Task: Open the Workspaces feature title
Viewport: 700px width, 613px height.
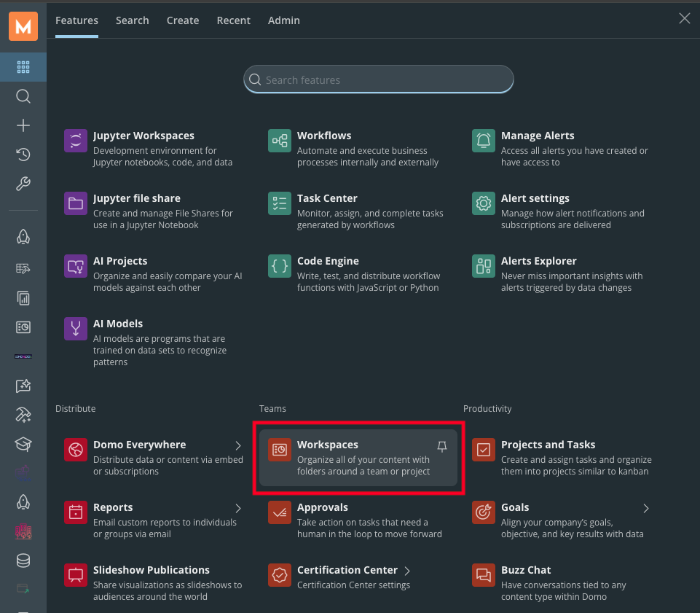Action: pyautogui.click(x=328, y=445)
